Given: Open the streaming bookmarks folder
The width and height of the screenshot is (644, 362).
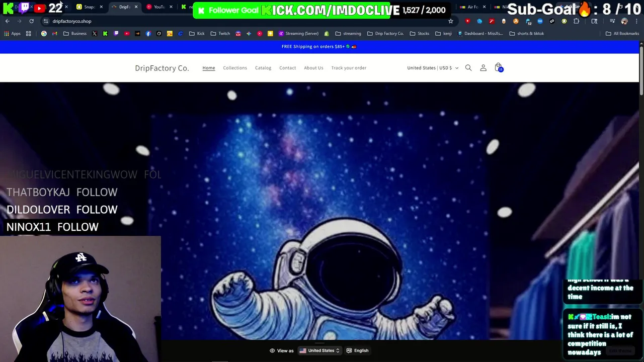Looking at the screenshot, I should 348,34.
